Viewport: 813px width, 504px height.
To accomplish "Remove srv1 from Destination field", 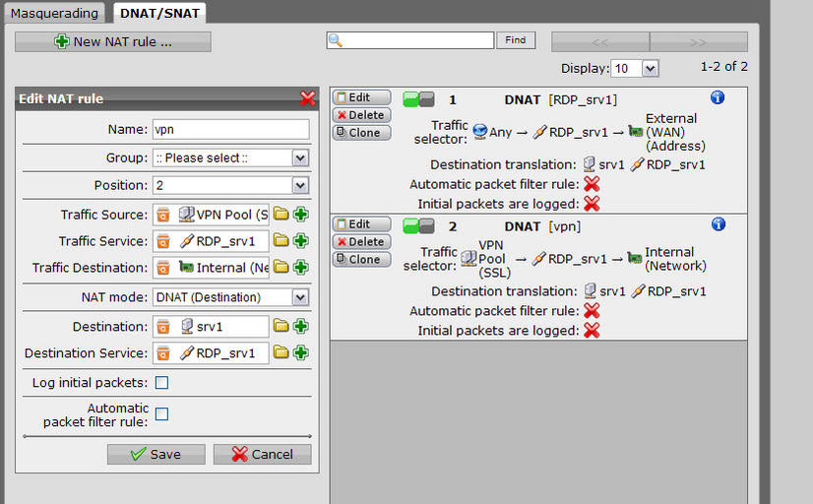I will [x=163, y=327].
